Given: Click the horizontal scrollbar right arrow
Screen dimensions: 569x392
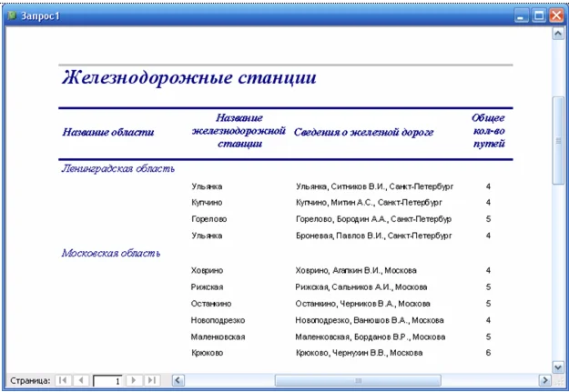Looking at the screenshot, I should point(544,380).
